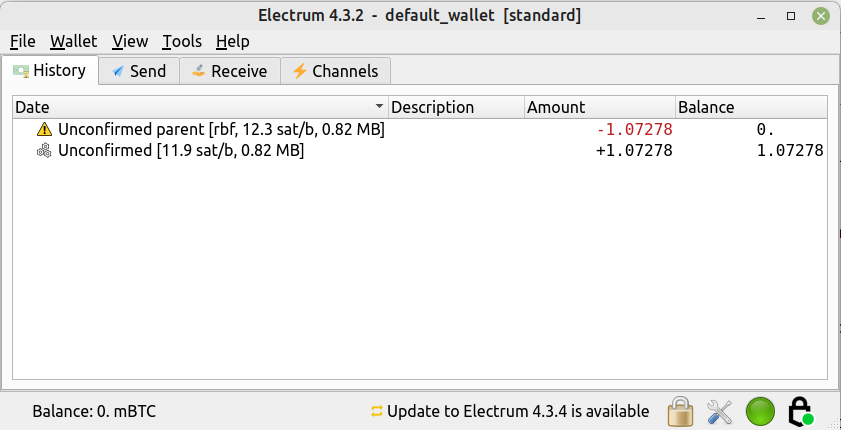
Task: Select the -1.07278 unconfirmed parent transaction row
Action: click(419, 129)
